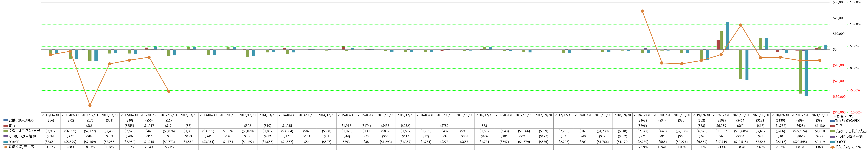Click the -5.21% ratio value
This screenshot has height=150, width=868.
[x=169, y=147]
